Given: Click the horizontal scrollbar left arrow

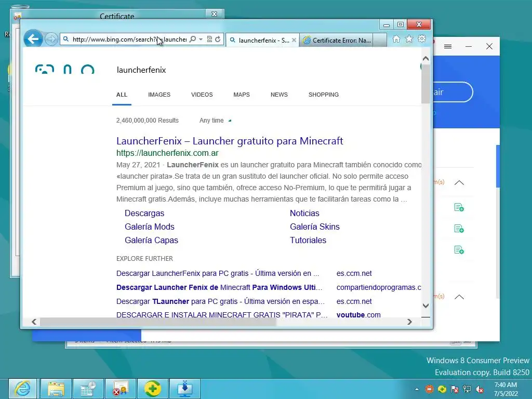Looking at the screenshot, I should (x=34, y=322).
